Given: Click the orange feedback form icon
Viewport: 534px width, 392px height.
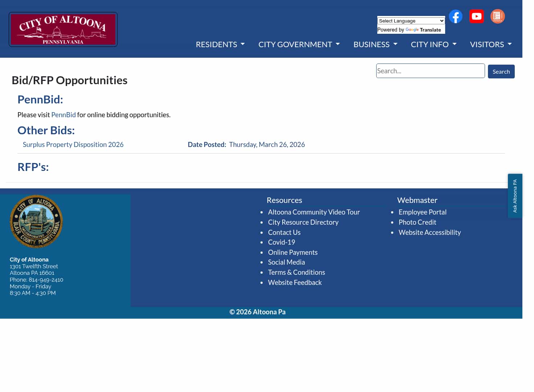Looking at the screenshot, I should 498,16.
